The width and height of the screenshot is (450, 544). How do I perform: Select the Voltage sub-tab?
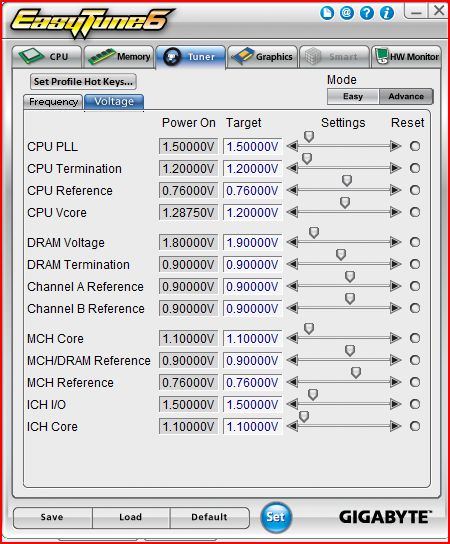(114, 102)
